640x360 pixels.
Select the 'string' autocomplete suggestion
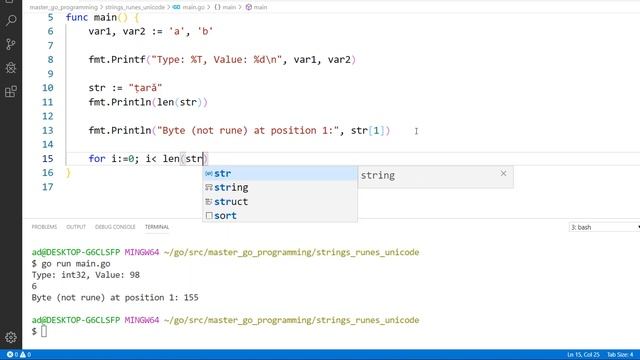coord(280,187)
